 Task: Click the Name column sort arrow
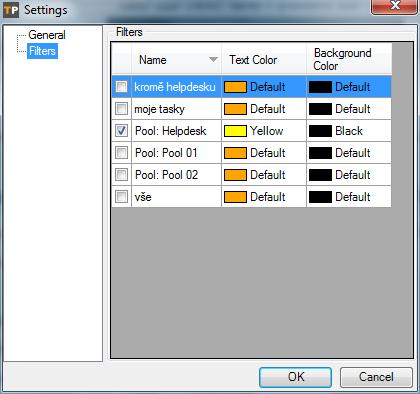pos(213,60)
